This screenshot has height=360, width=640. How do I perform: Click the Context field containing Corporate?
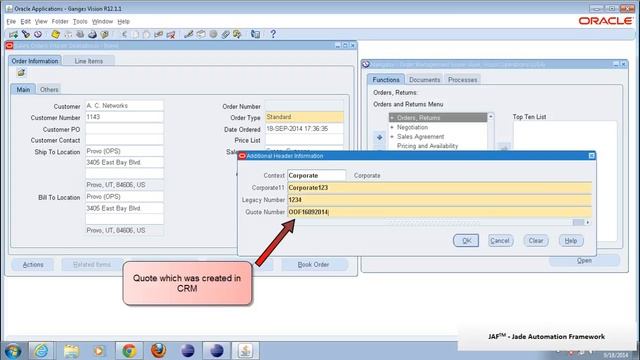316,176
